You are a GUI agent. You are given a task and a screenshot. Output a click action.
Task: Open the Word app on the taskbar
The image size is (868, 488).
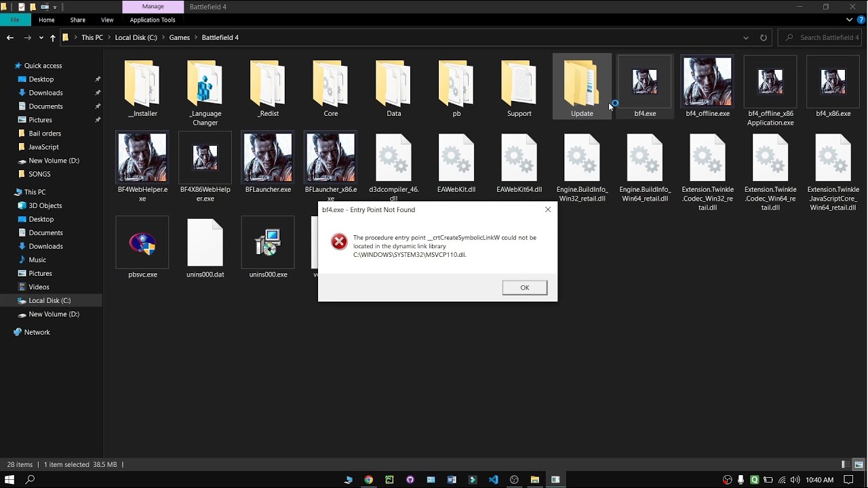tap(452, 480)
